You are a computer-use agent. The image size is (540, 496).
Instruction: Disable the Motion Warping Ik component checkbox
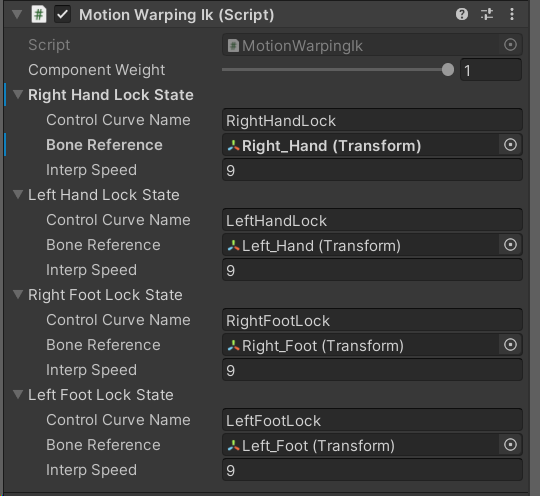(x=62, y=15)
